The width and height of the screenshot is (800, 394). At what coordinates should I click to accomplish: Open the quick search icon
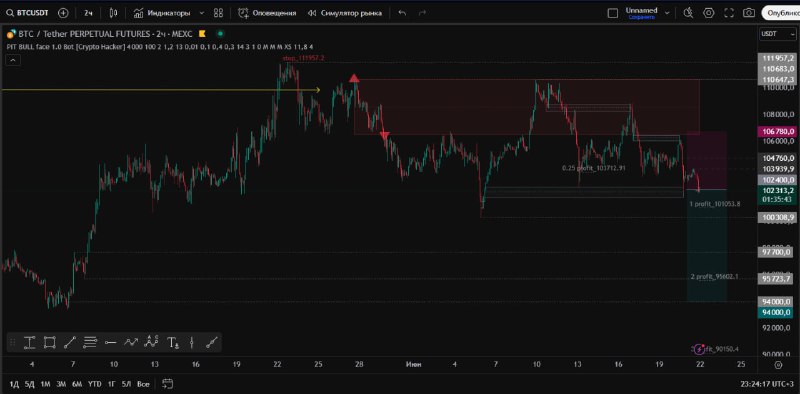pyautogui.click(x=689, y=13)
